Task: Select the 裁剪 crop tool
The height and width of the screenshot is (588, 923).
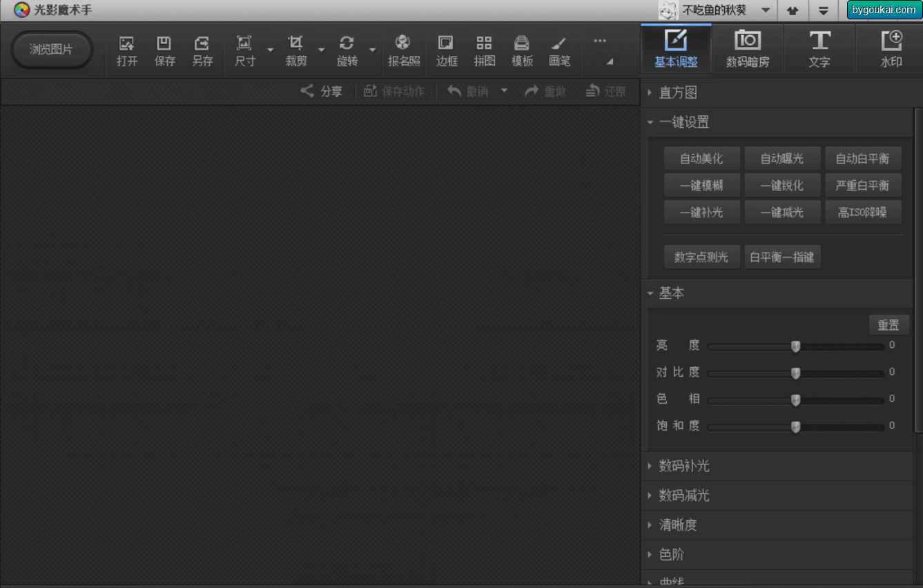Action: (x=296, y=52)
